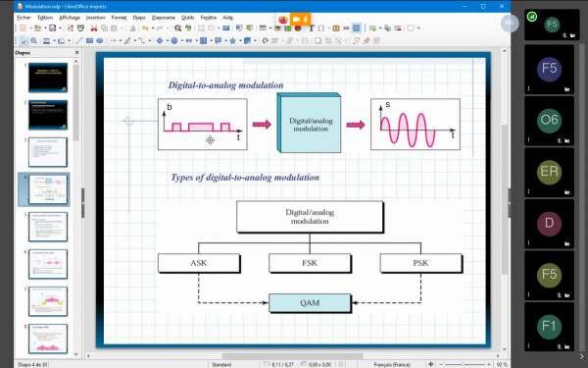
Task: Expand the Undo history dropdown arrow
Action: 152,28
